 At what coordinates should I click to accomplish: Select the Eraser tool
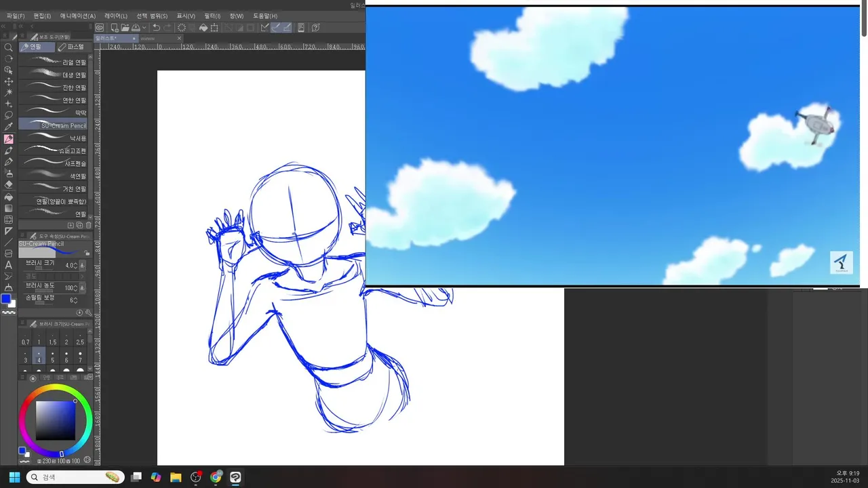pyautogui.click(x=9, y=184)
